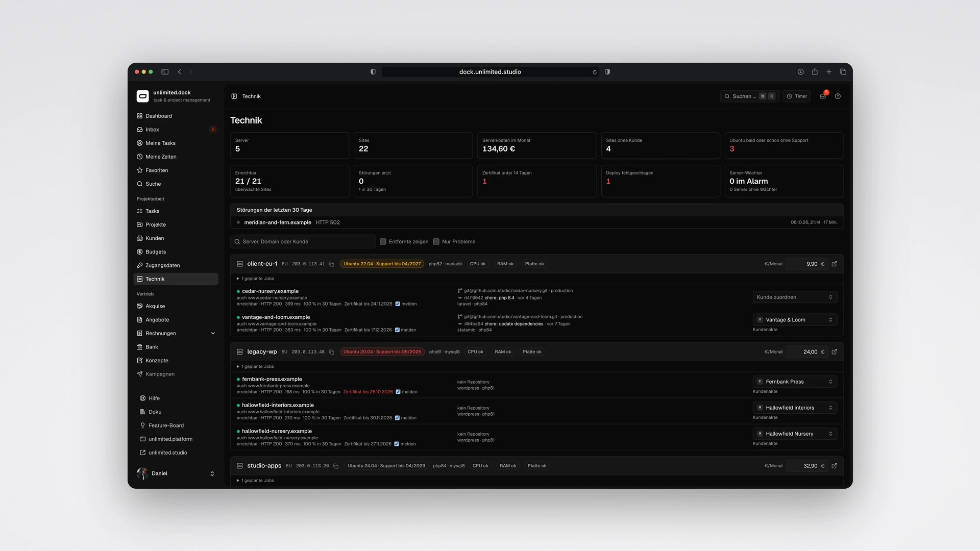
Task: Open Kundenakte link under Hallowfield Interiors
Action: [765, 418]
